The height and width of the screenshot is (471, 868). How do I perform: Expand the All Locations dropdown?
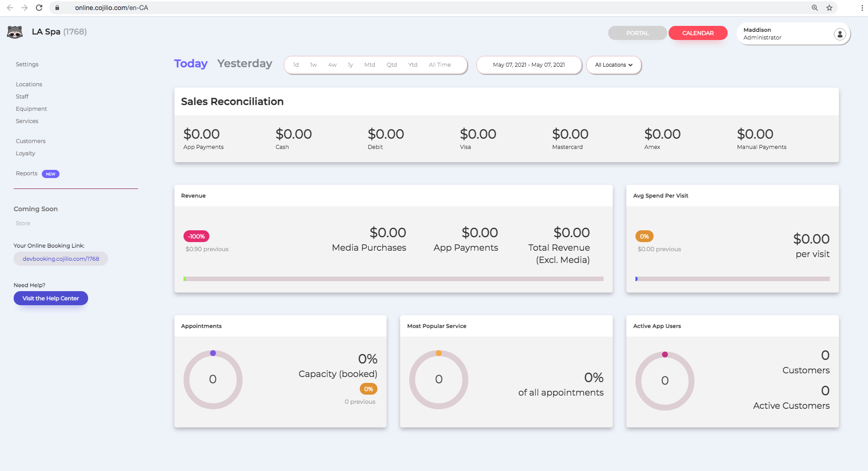pos(614,65)
